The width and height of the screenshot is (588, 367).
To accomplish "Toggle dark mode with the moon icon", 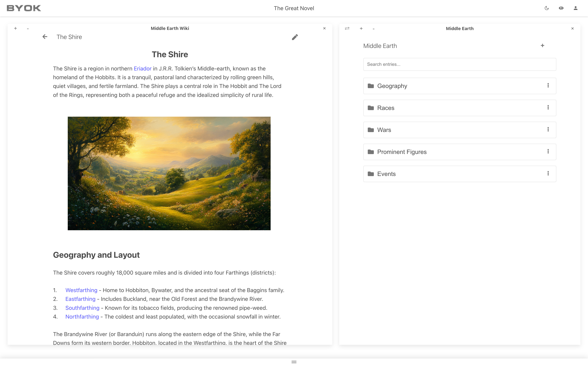I will pos(546,8).
